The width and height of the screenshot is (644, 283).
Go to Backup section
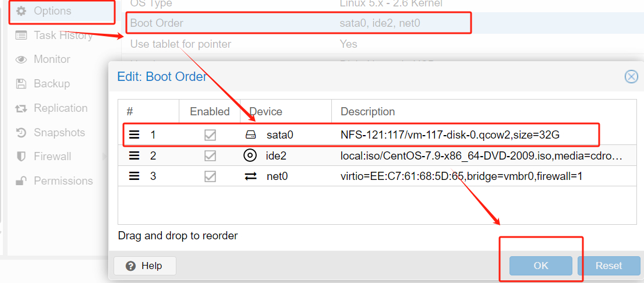coord(52,84)
